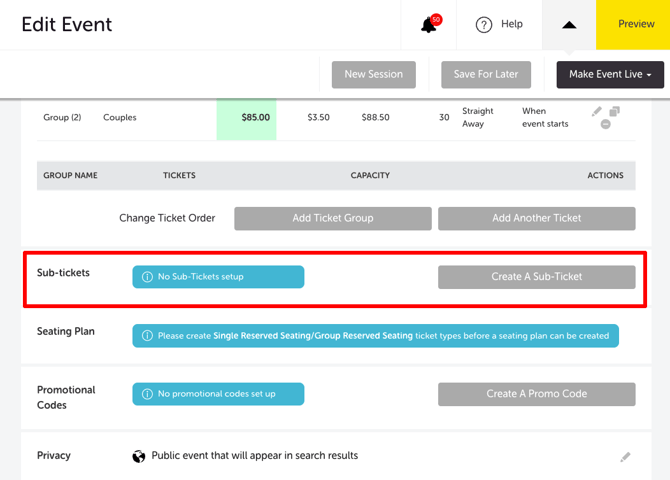
Task: Click the Edit Event page title
Action: coord(67,24)
